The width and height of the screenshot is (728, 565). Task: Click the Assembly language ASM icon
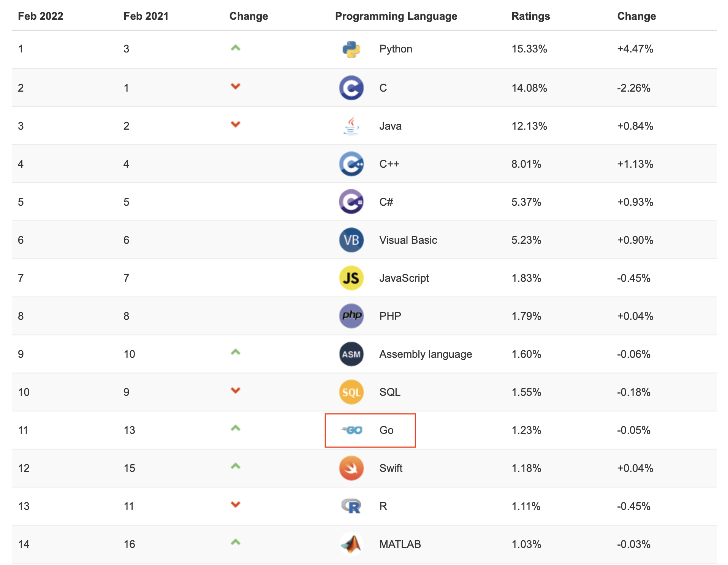(x=351, y=354)
